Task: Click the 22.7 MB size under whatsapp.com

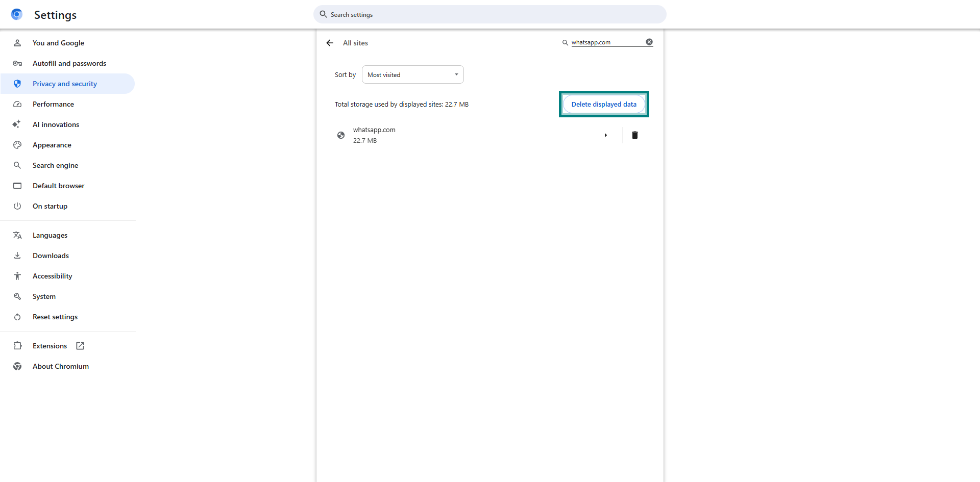Action: point(365,140)
